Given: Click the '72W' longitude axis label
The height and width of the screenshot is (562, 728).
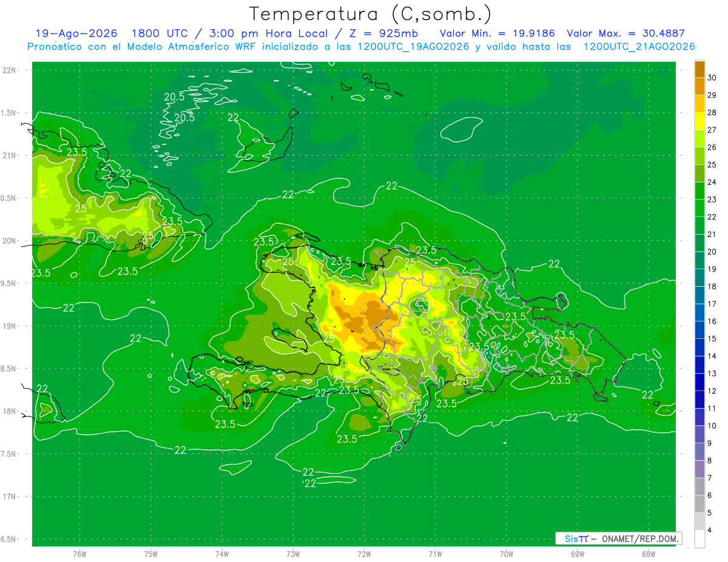Looking at the screenshot, I should pos(364,554).
